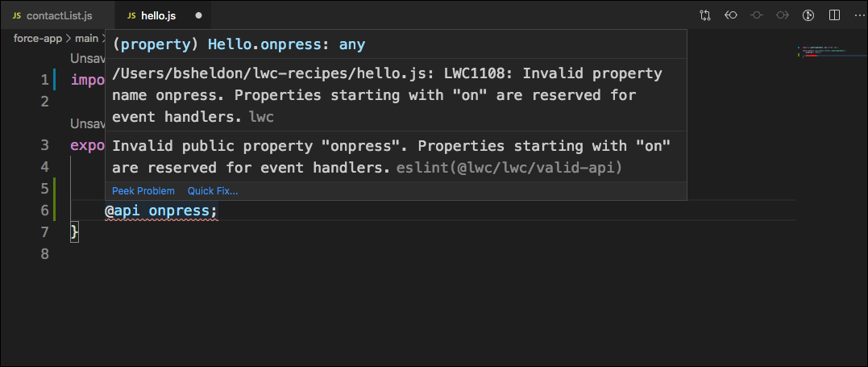Image resolution: width=868 pixels, height=367 pixels.
Task: Select the hello.js tab
Action: tap(158, 15)
